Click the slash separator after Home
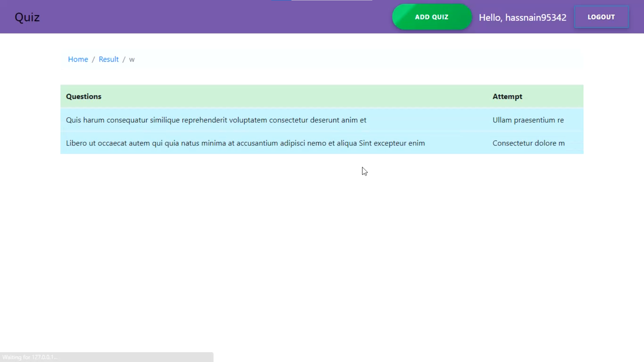Viewport: 644px width, 362px height. (x=93, y=60)
